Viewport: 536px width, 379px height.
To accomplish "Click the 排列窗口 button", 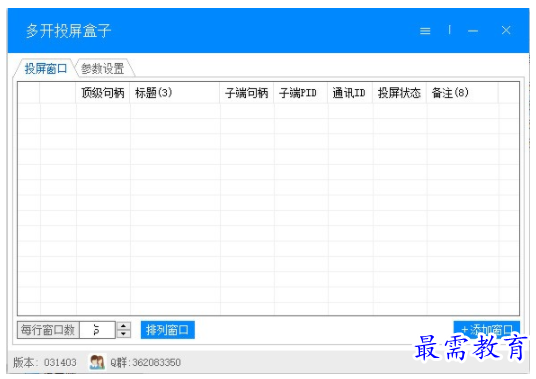I will 168,330.
